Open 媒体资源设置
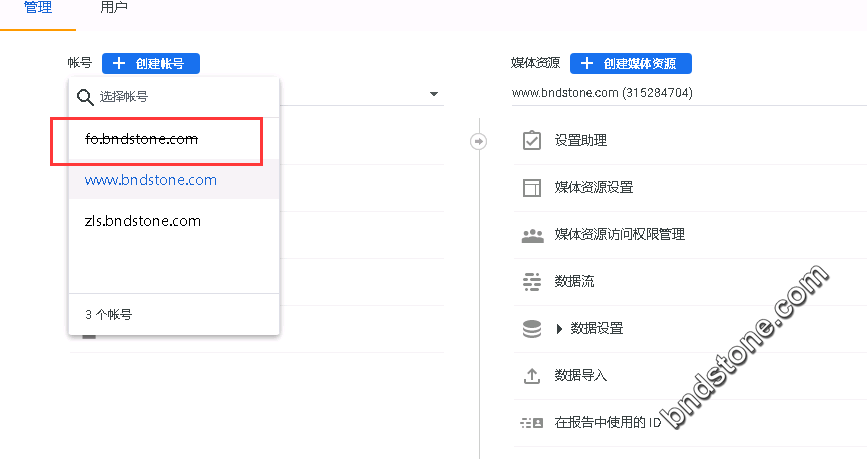The width and height of the screenshot is (867, 459). pos(594,187)
